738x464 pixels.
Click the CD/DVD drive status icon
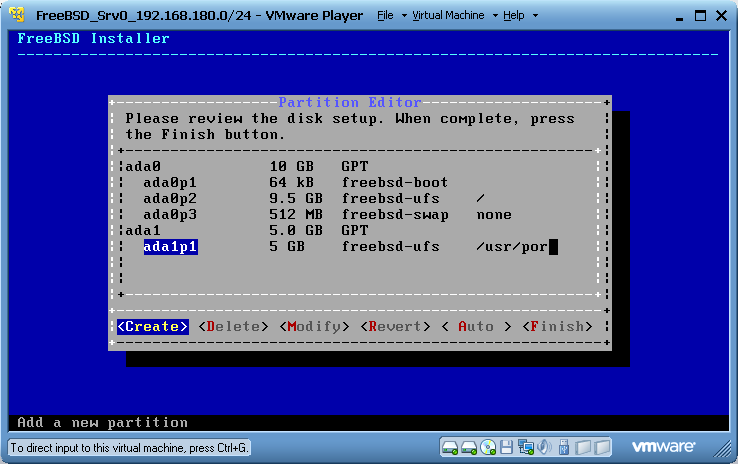(x=488, y=446)
